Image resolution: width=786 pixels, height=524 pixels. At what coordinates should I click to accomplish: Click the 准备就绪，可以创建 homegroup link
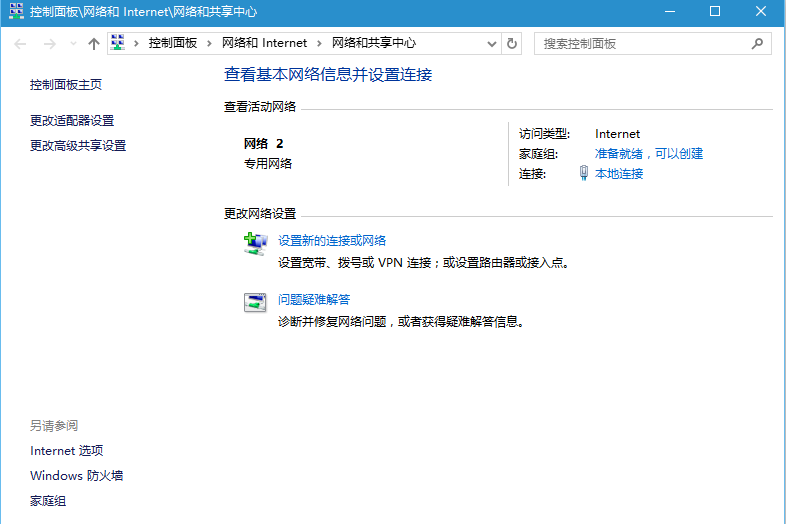tap(649, 153)
